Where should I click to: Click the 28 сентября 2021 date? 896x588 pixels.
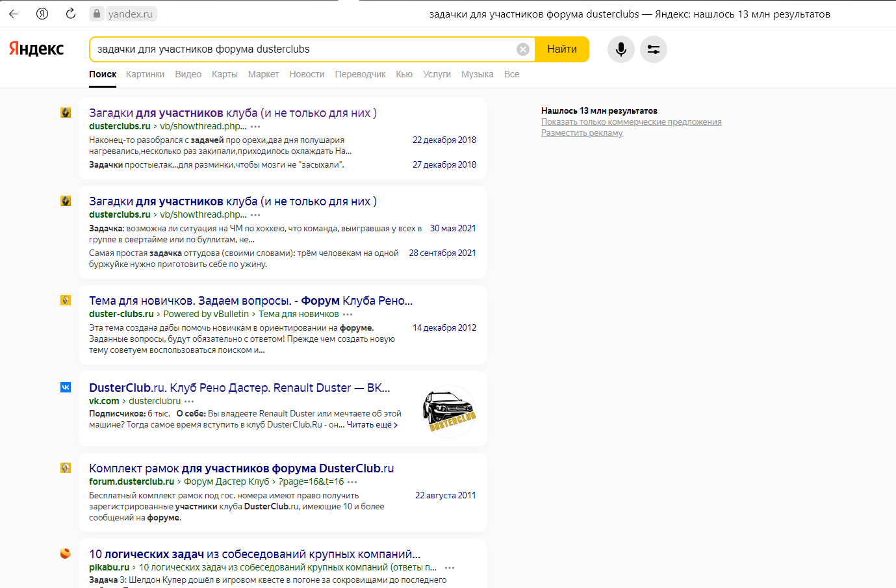click(442, 253)
